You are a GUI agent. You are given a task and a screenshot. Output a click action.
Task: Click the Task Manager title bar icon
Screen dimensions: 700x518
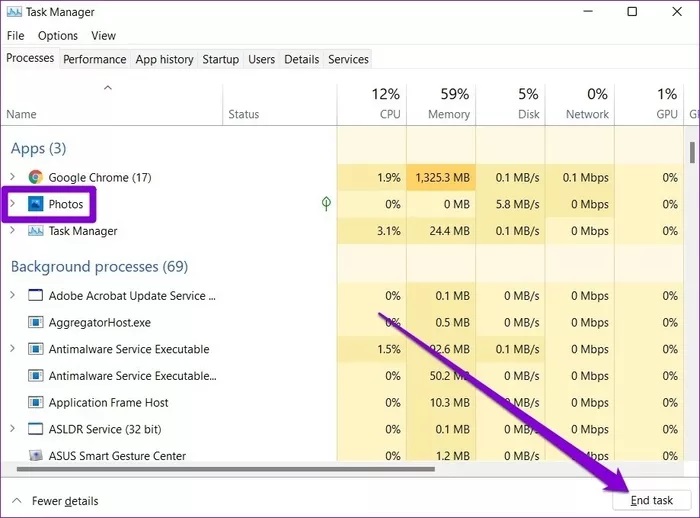[x=13, y=12]
